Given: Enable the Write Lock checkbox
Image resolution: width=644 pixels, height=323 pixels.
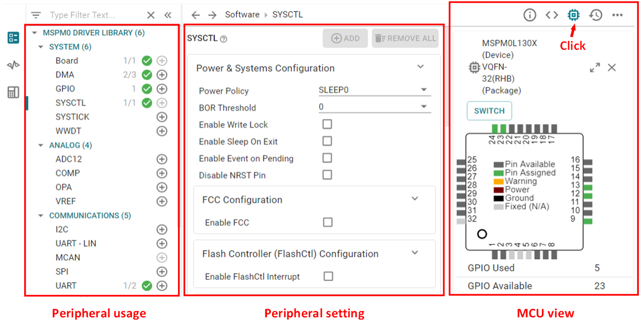Looking at the screenshot, I should [327, 124].
